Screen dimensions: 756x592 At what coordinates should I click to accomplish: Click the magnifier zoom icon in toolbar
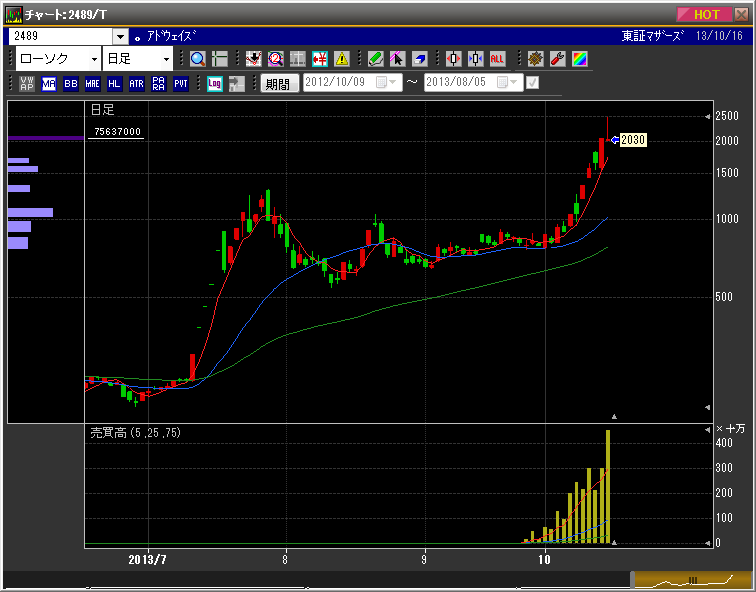[197, 59]
